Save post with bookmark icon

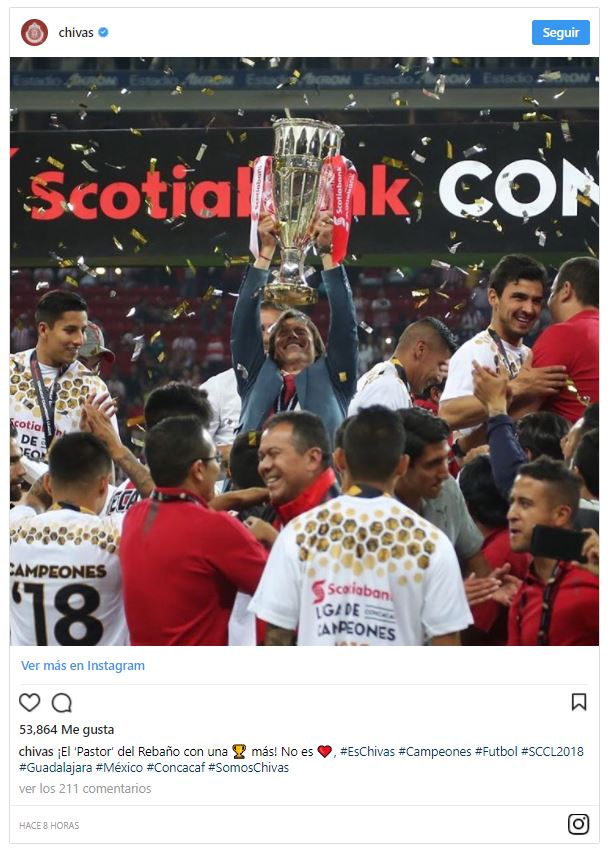(579, 702)
